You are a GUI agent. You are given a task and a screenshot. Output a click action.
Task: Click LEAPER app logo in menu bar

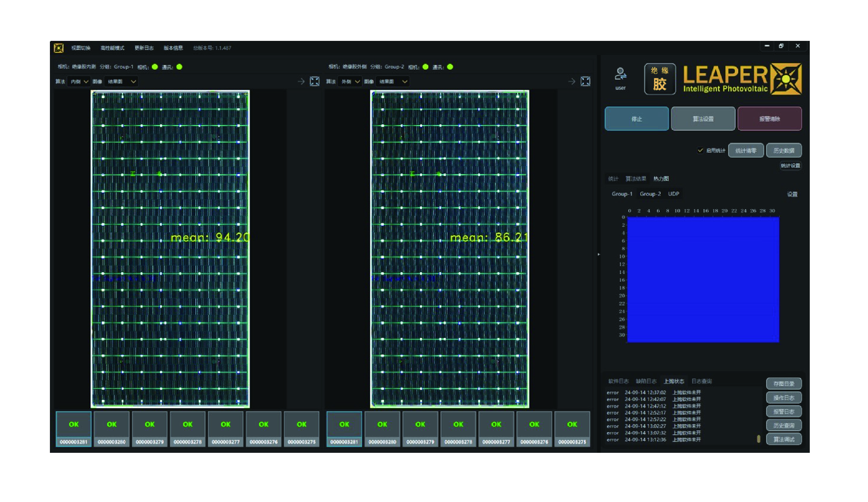click(x=59, y=48)
